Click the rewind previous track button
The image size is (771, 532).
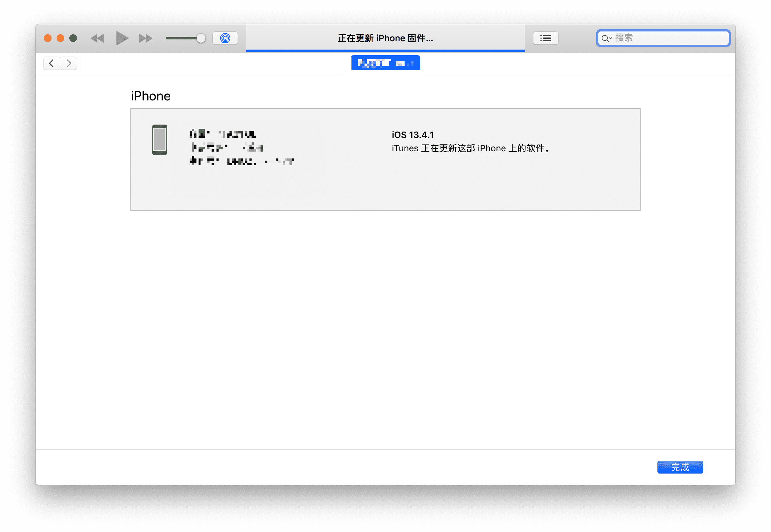(x=97, y=38)
